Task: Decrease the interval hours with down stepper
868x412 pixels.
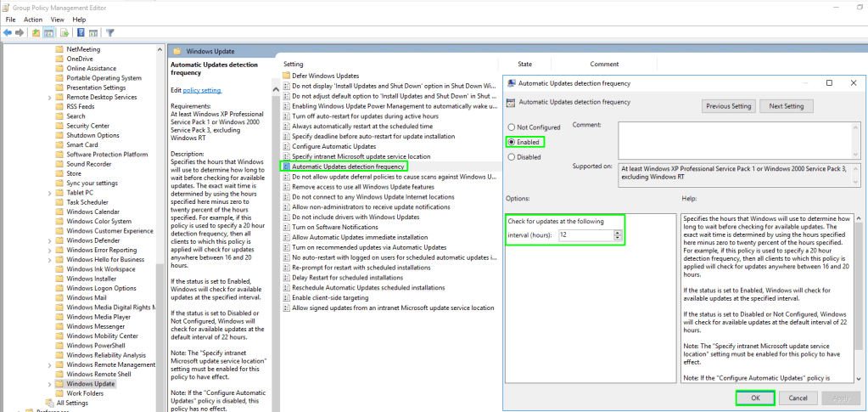Action: pos(617,237)
